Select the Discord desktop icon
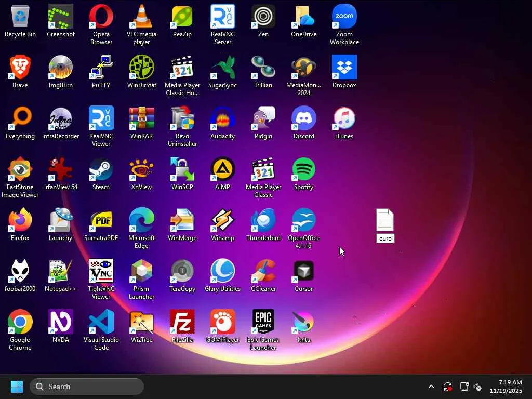Viewport: 532px width, 399px height. (304, 119)
